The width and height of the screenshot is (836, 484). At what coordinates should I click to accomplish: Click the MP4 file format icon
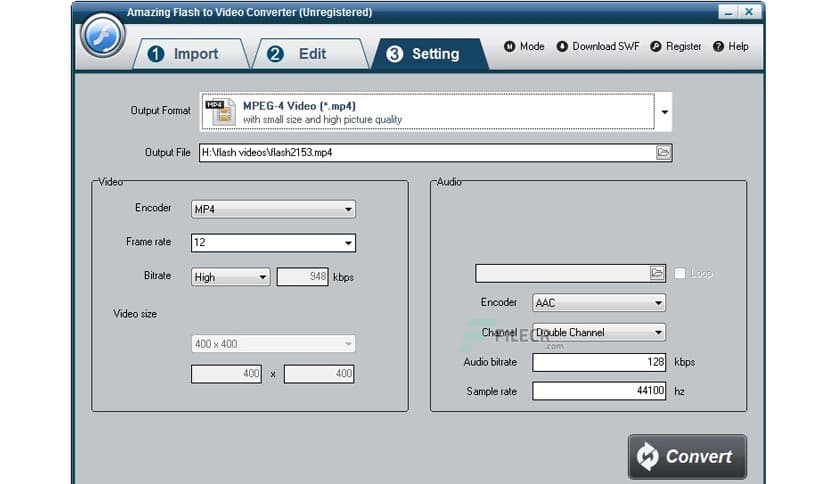coord(221,112)
